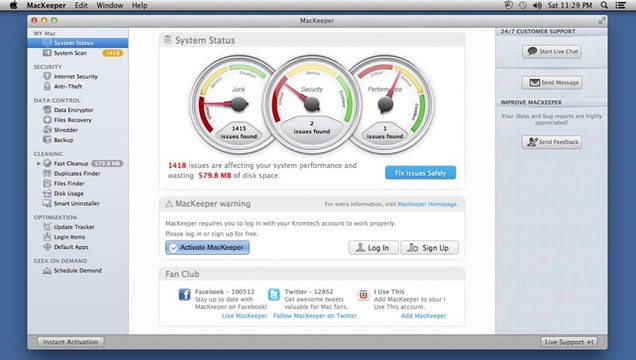Open the Help menu
Viewport: 636px width, 360px height.
pos(140,5)
